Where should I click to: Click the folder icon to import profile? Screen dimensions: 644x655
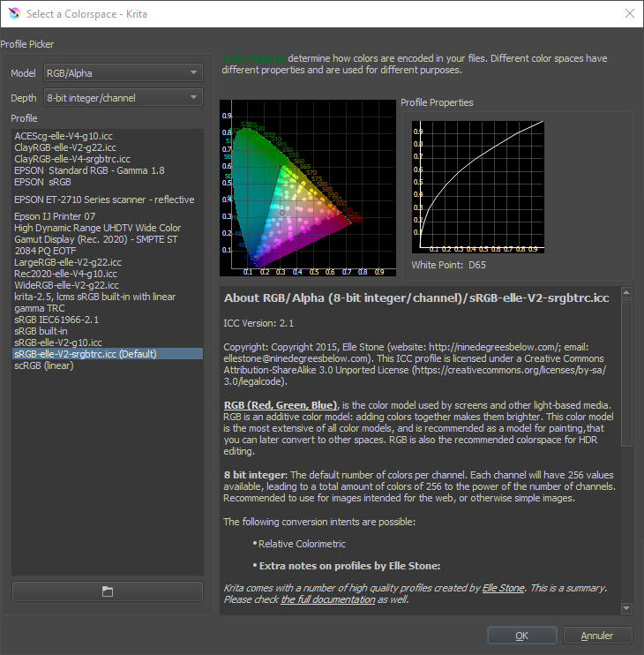coord(108,591)
